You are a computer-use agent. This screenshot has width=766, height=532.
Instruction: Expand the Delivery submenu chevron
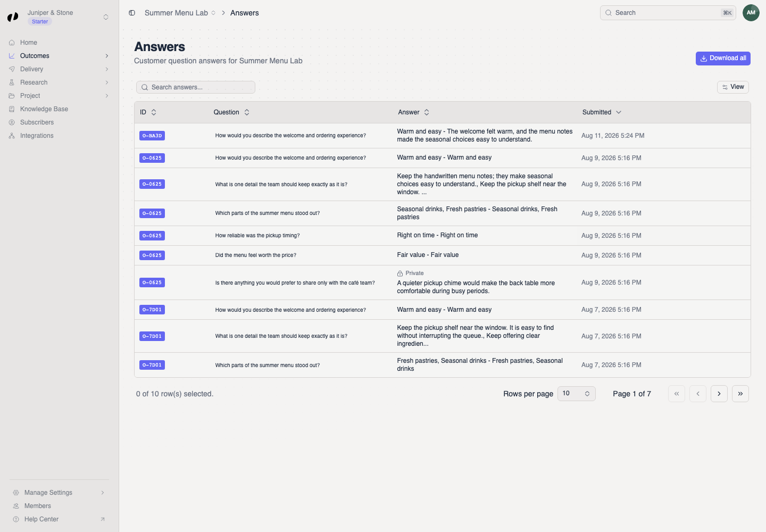tap(107, 69)
